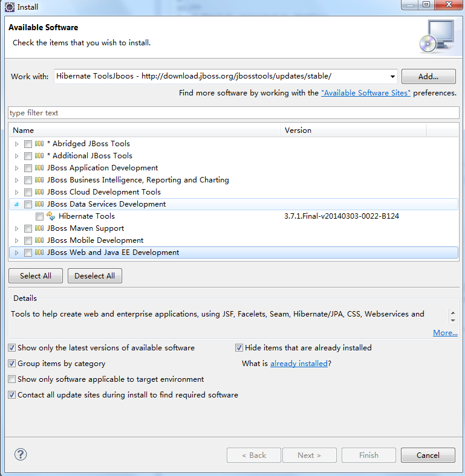Expand JBoss Business Intelligence node
The width and height of the screenshot is (465, 476).
pos(17,181)
